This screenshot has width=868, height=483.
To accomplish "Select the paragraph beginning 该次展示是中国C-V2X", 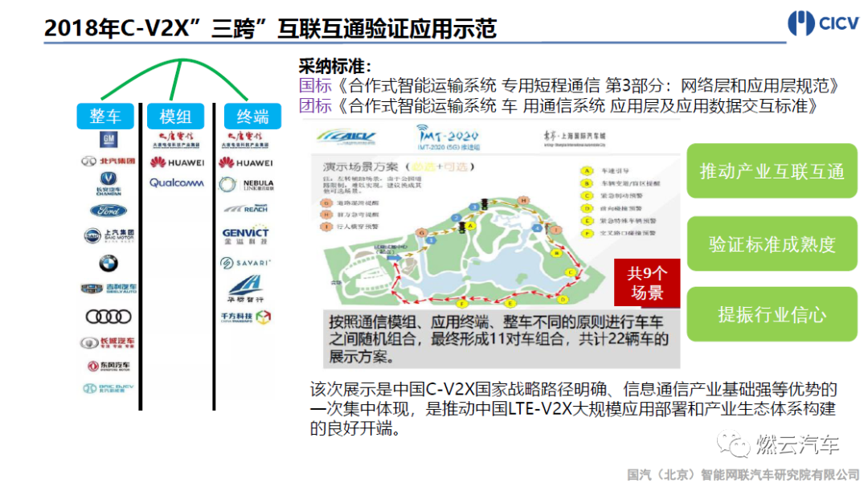I will (572, 409).
